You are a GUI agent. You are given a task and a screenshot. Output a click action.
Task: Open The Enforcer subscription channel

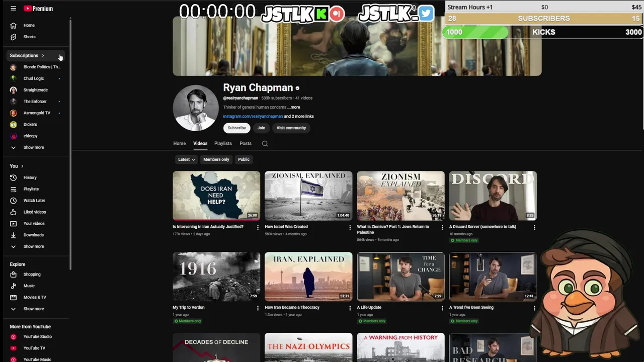click(35, 102)
